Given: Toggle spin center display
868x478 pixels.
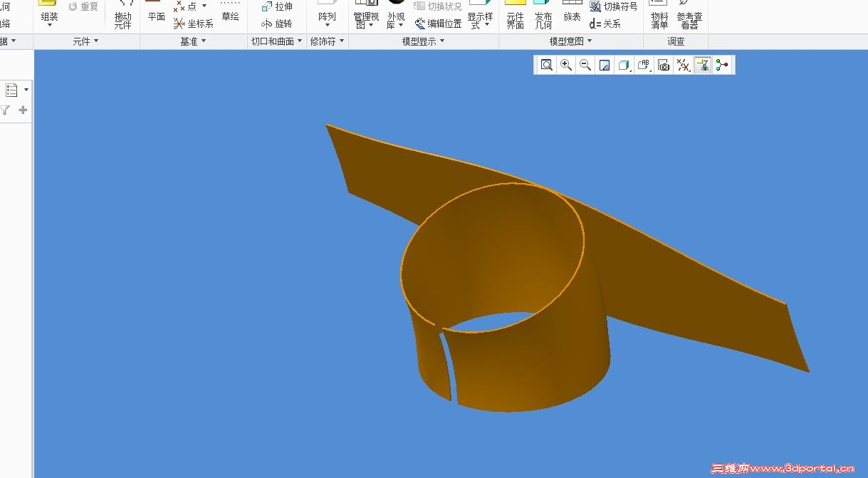Looking at the screenshot, I should (x=723, y=66).
